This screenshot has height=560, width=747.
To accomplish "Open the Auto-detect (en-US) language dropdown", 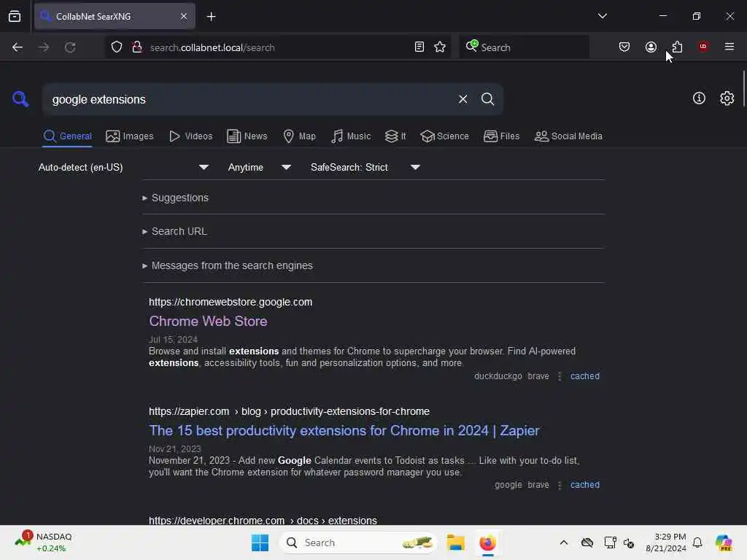I will 123,167.
